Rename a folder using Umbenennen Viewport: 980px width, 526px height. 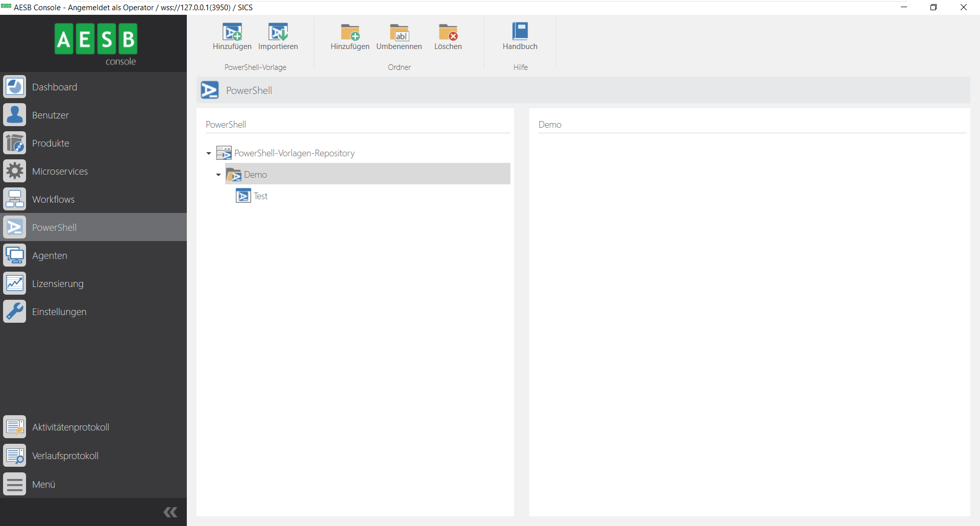[399, 37]
